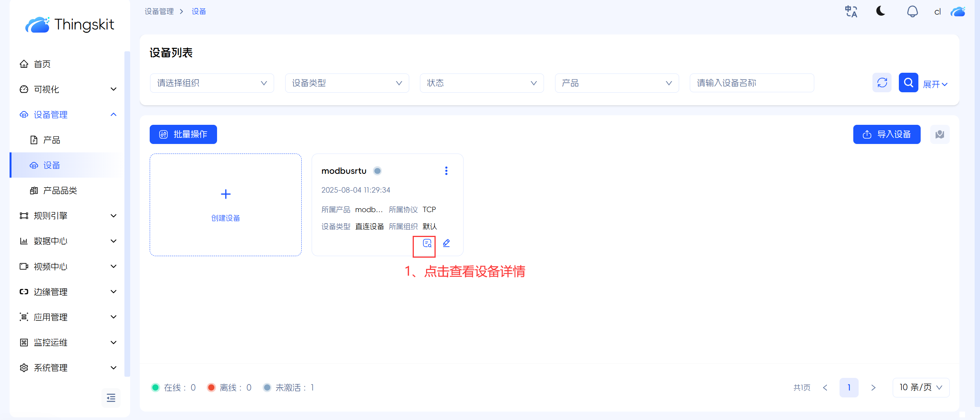Open the notification bell

tap(912, 11)
